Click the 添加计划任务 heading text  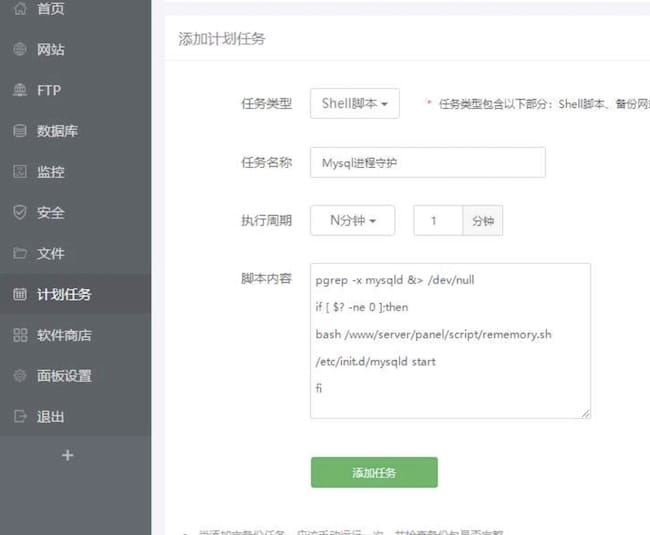coord(222,39)
